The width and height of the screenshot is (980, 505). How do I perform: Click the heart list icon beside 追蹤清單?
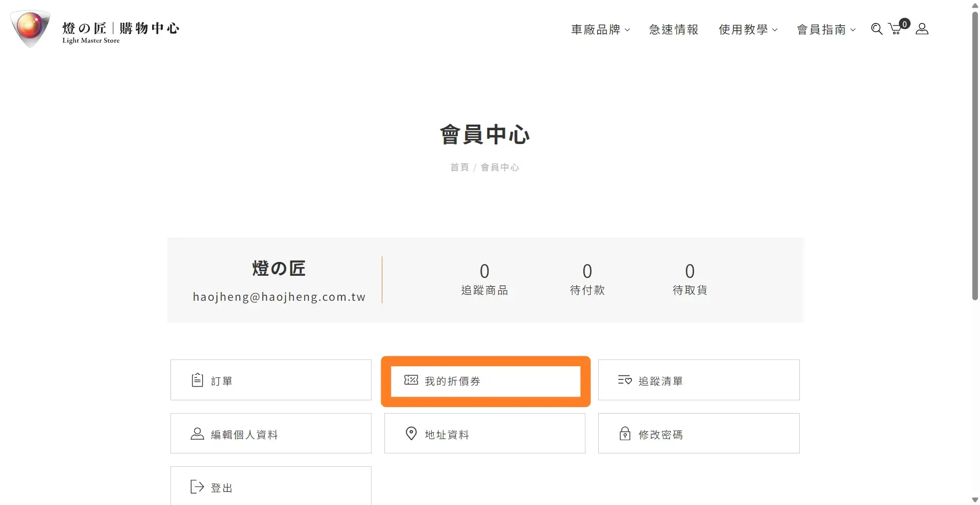625,380
